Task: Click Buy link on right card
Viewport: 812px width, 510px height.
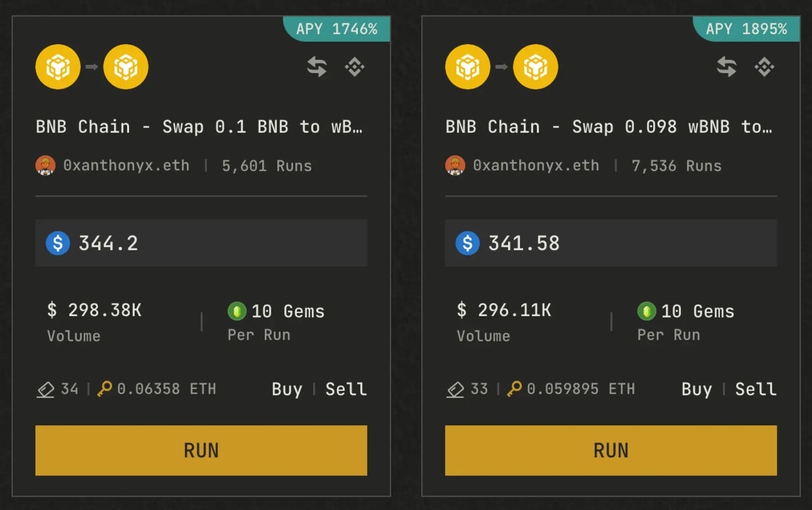Action: point(697,389)
